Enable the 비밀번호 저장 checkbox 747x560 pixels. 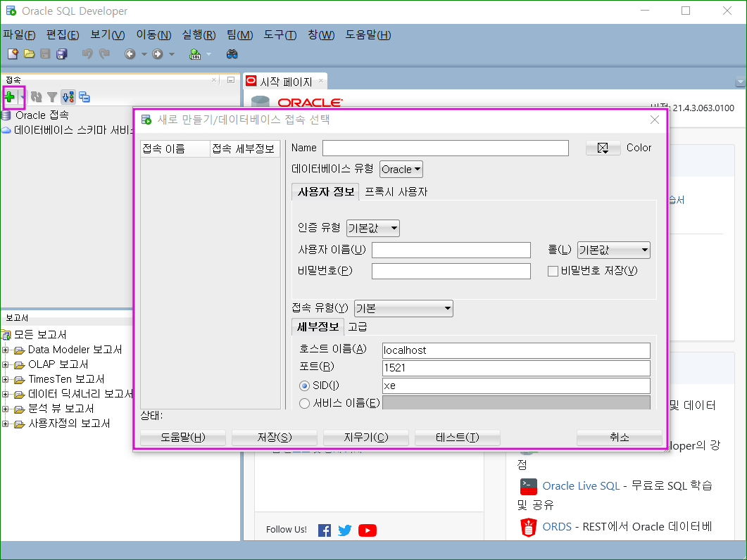553,271
